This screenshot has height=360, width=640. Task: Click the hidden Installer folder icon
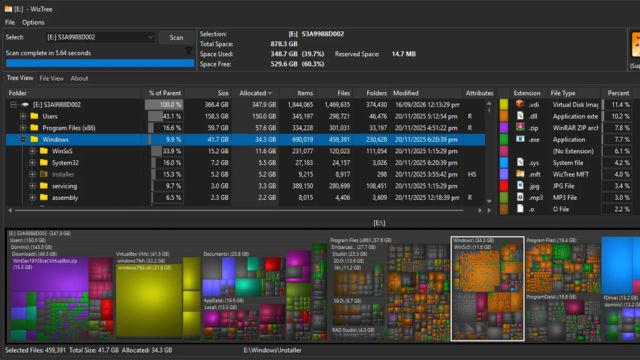click(44, 174)
